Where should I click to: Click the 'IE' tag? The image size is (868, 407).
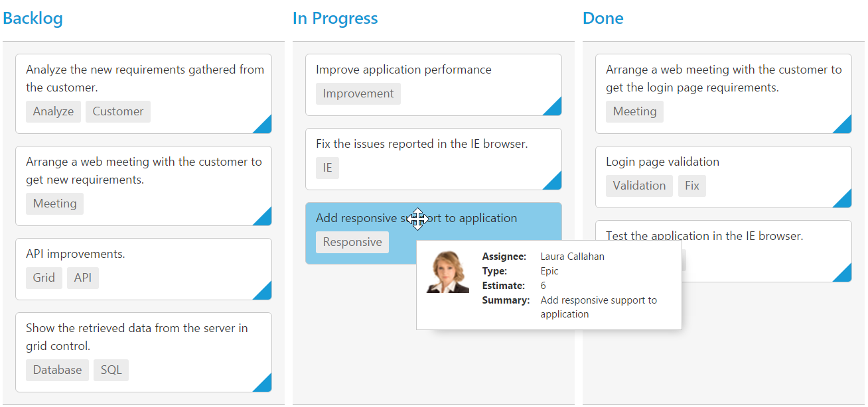click(x=327, y=168)
